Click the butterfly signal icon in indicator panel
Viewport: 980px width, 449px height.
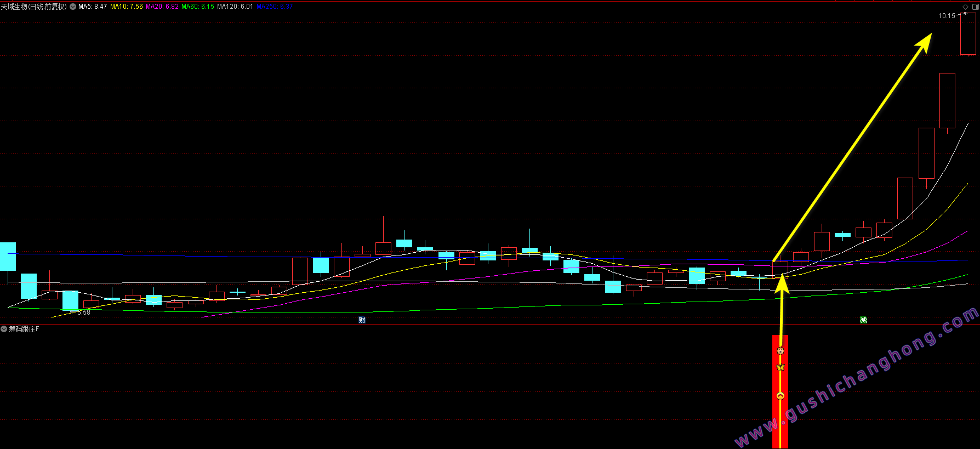click(780, 367)
